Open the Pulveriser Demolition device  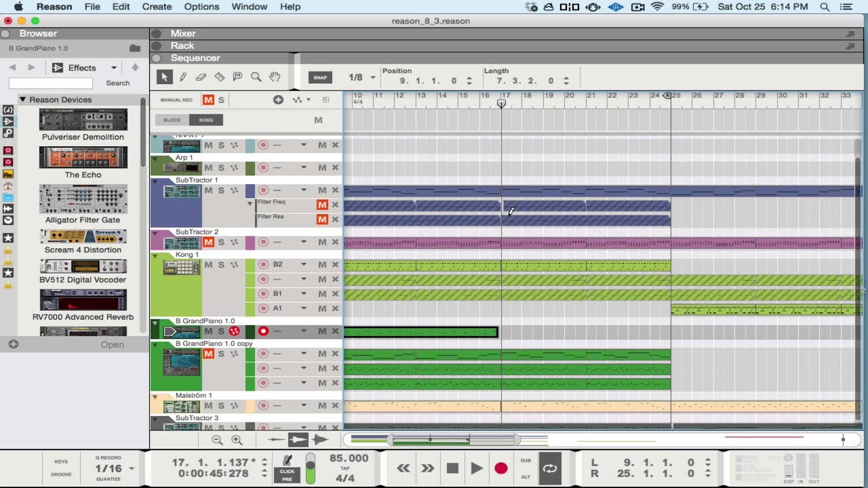tap(83, 120)
